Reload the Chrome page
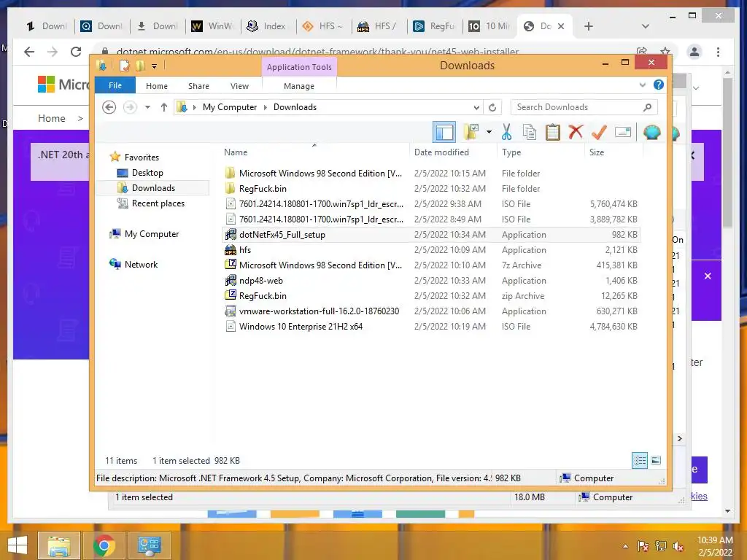747x560 pixels. pyautogui.click(x=76, y=52)
